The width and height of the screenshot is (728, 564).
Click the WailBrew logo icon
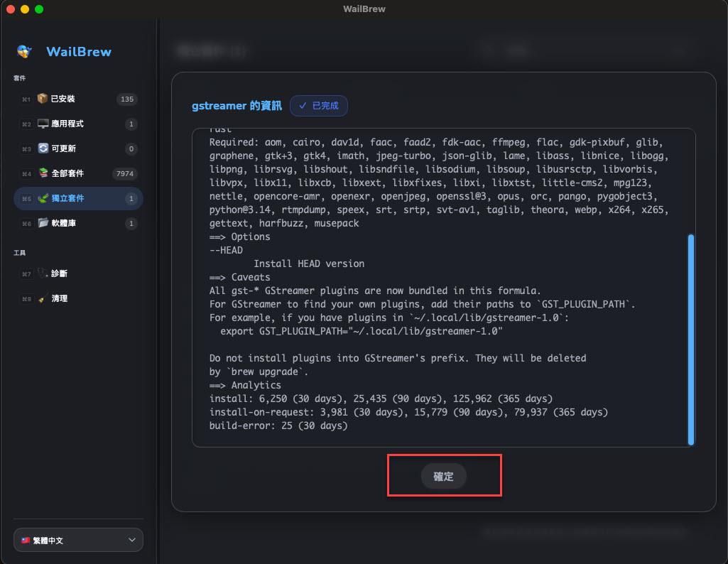click(x=25, y=51)
